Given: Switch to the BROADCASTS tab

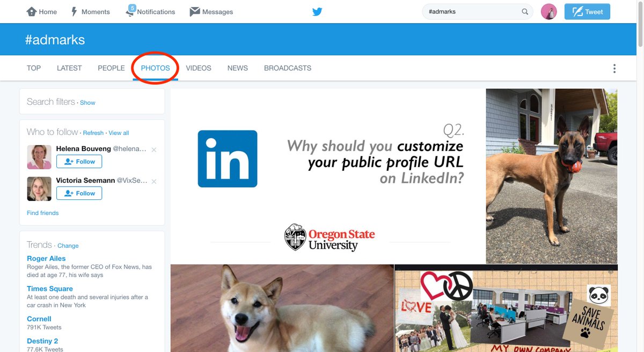Looking at the screenshot, I should pos(288,68).
